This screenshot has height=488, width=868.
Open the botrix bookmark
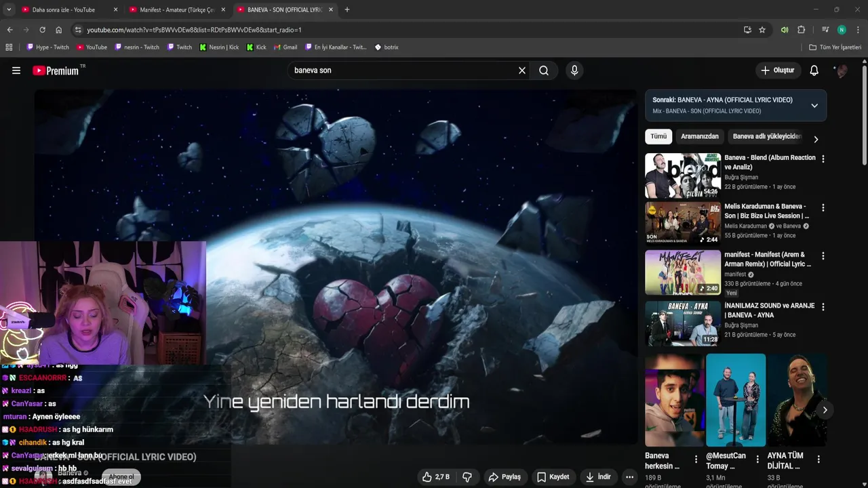387,47
